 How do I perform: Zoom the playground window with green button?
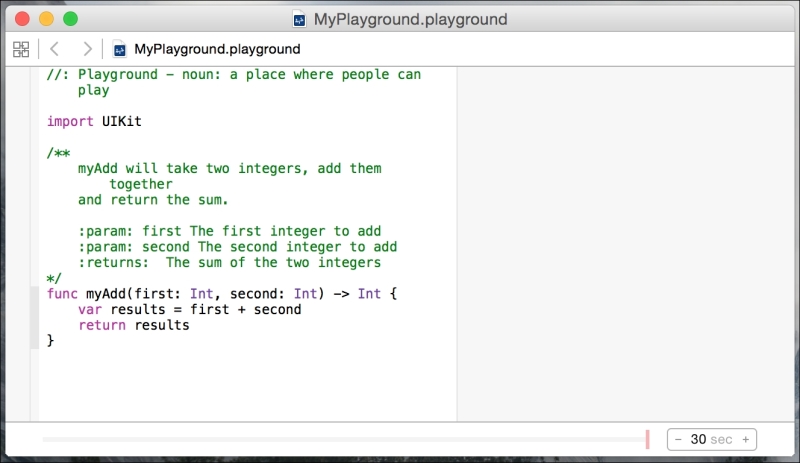70,19
